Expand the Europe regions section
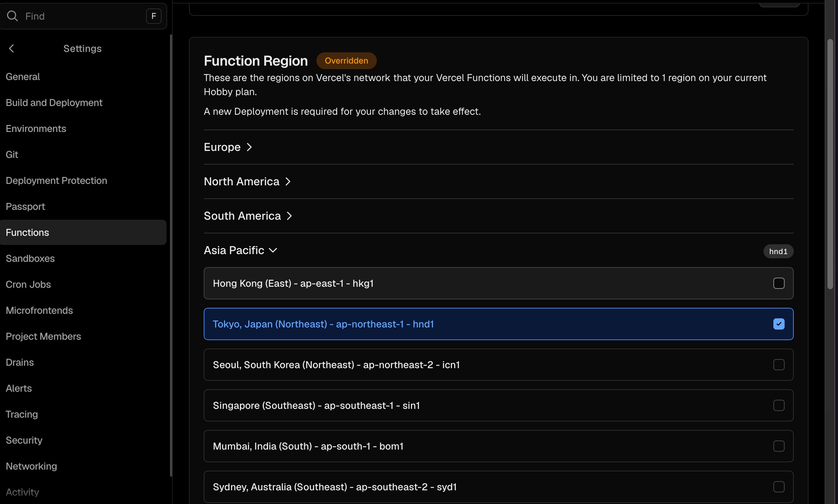Screen dimensions: 838x504 click(x=228, y=147)
